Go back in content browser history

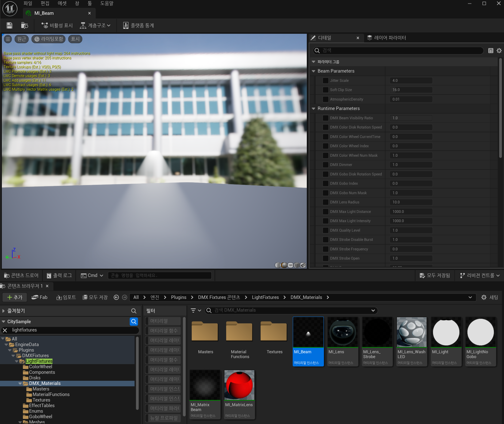click(116, 297)
